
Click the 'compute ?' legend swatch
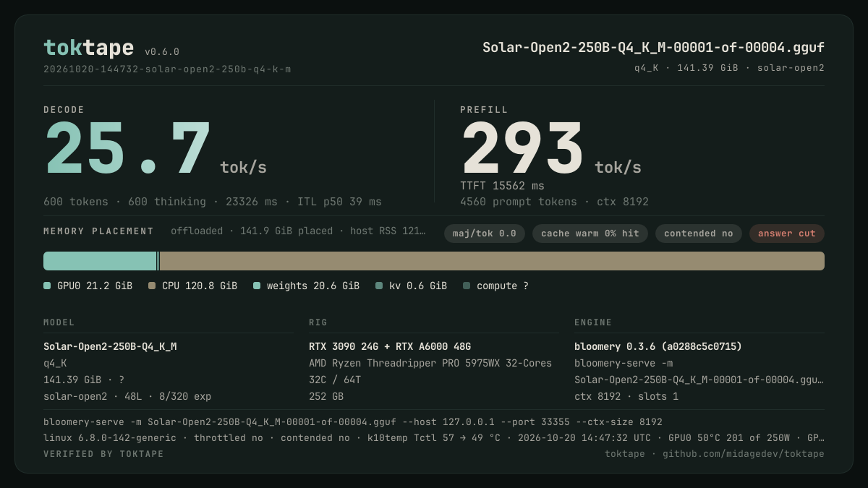(467, 286)
